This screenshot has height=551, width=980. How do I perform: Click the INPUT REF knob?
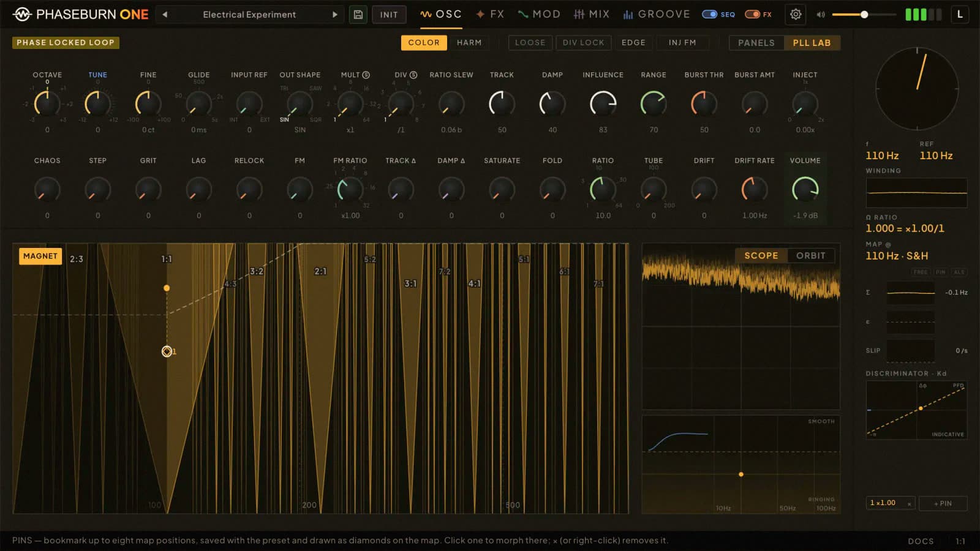pyautogui.click(x=249, y=103)
